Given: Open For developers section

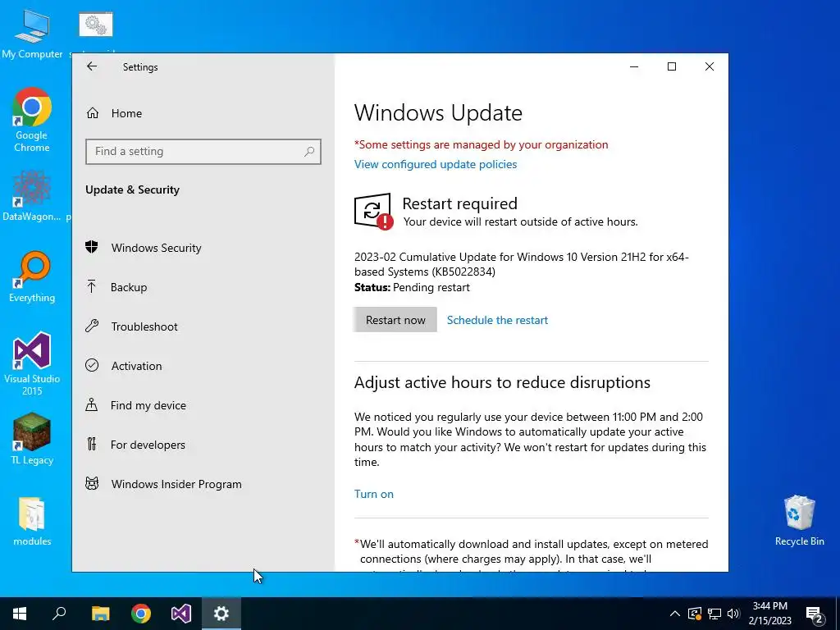Looking at the screenshot, I should click(x=148, y=445).
